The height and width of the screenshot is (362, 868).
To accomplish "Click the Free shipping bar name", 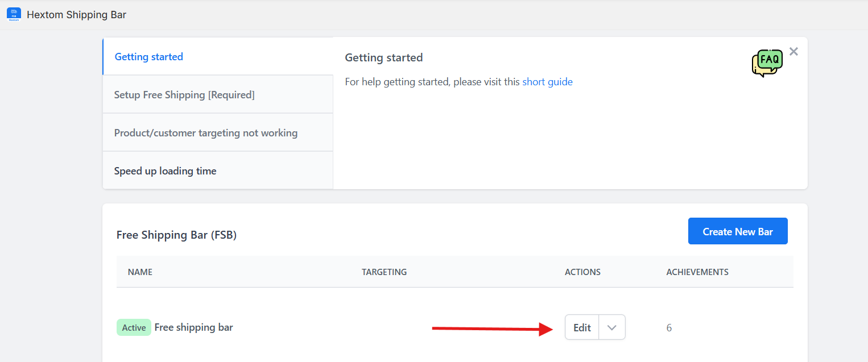I will [194, 327].
